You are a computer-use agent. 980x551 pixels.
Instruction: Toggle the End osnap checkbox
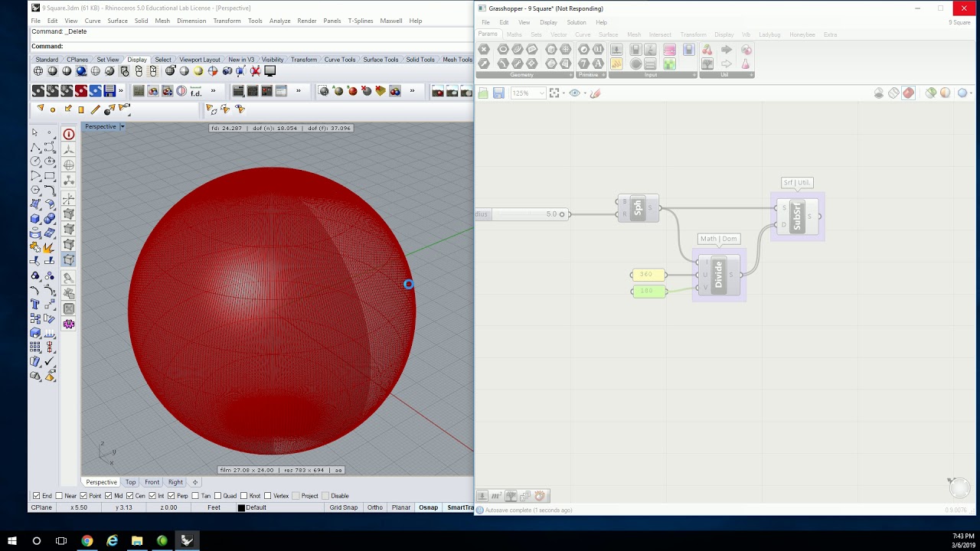pyautogui.click(x=36, y=496)
